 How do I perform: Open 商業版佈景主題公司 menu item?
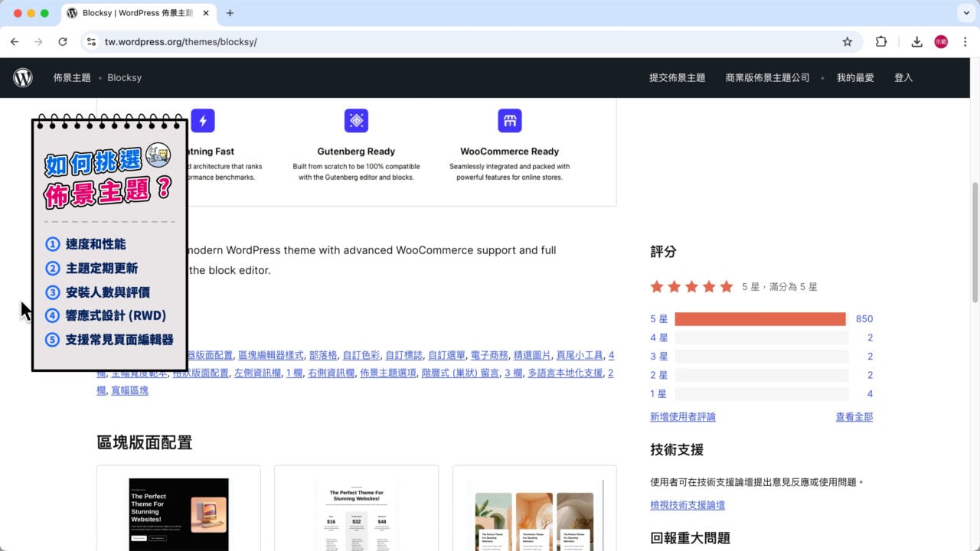point(767,77)
